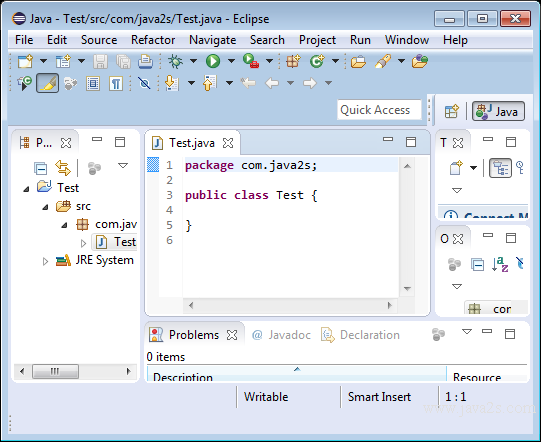Click the Last Edit Location icon
The image size is (541, 442).
(x=248, y=83)
